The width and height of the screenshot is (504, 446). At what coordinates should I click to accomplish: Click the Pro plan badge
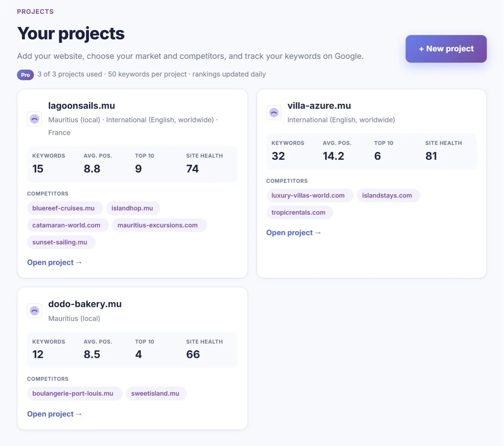(x=25, y=75)
